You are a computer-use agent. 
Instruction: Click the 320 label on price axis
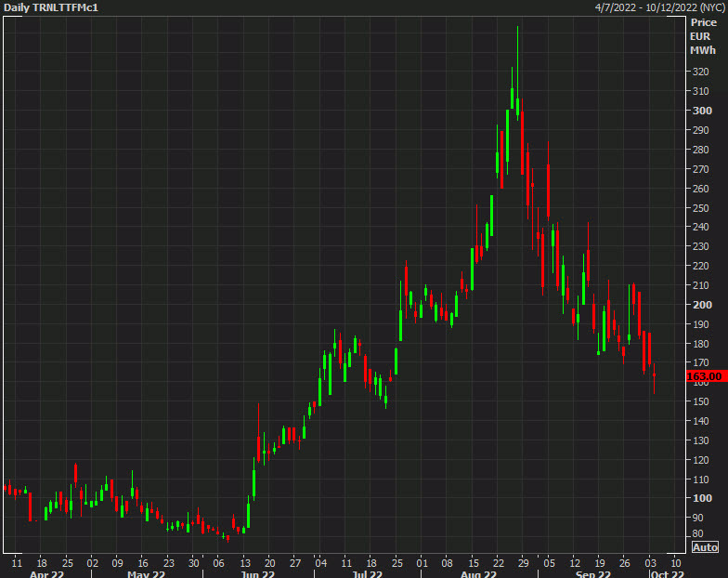point(702,72)
